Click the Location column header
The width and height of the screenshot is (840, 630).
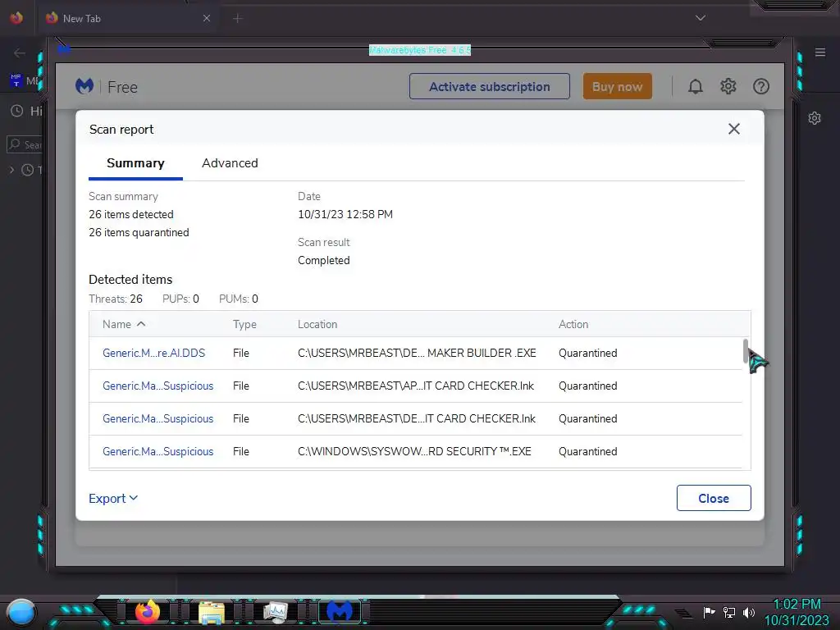[317, 324]
